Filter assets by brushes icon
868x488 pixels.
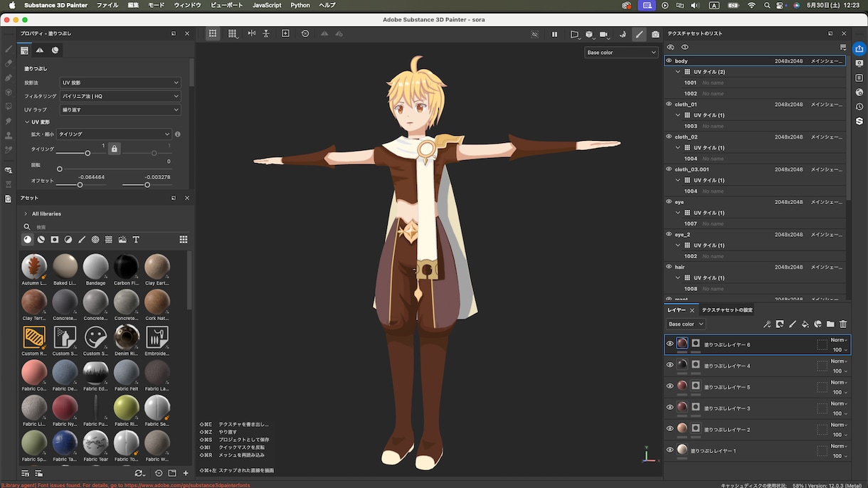tap(82, 240)
